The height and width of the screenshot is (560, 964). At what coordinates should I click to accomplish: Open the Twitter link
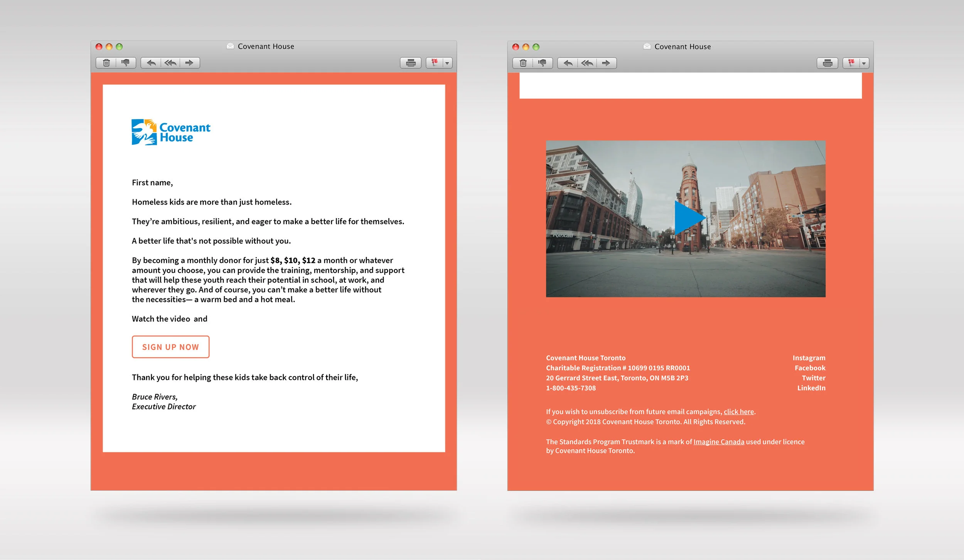tap(814, 378)
